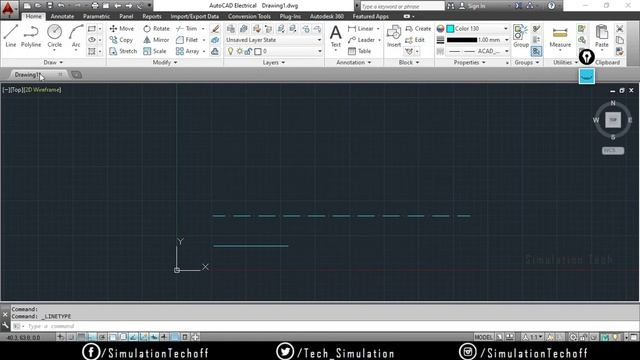This screenshot has width=640, height=360.
Task: Click the Text annotation tool
Action: (336, 36)
